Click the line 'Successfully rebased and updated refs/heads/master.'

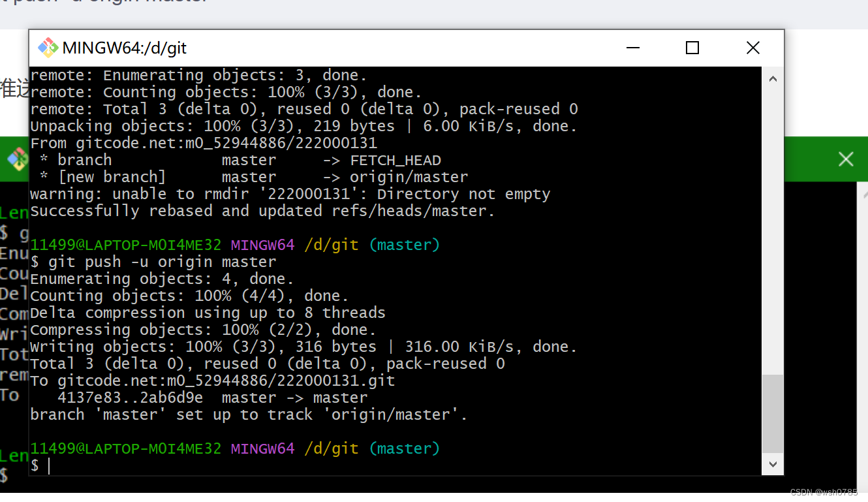point(262,211)
